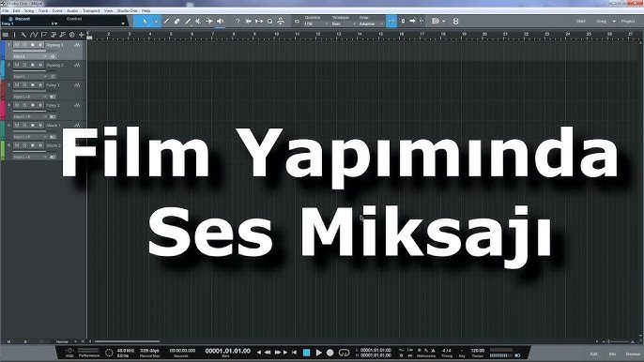The image size is (644, 362).
Task: Select the Eraser tool
Action: 177,21
